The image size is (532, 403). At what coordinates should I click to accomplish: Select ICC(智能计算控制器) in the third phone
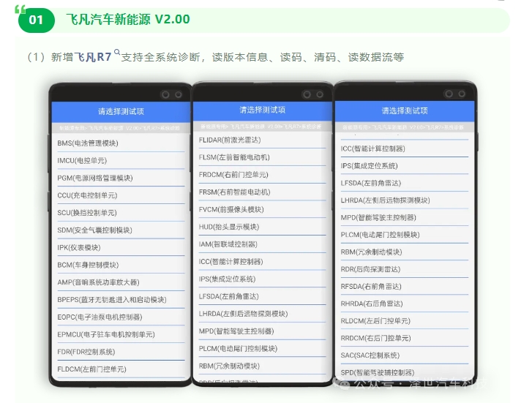(x=405, y=148)
